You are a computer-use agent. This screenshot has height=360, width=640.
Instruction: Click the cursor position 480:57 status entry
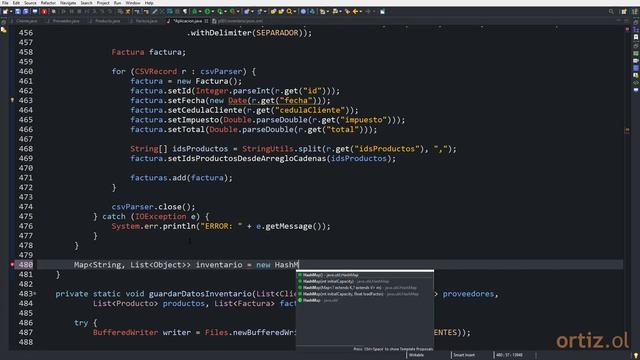[x=509, y=355]
